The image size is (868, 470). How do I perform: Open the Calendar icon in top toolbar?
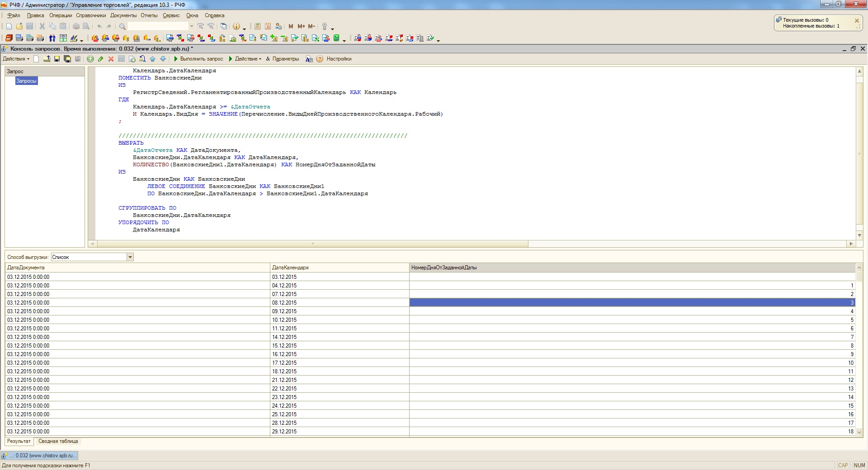pos(268,26)
